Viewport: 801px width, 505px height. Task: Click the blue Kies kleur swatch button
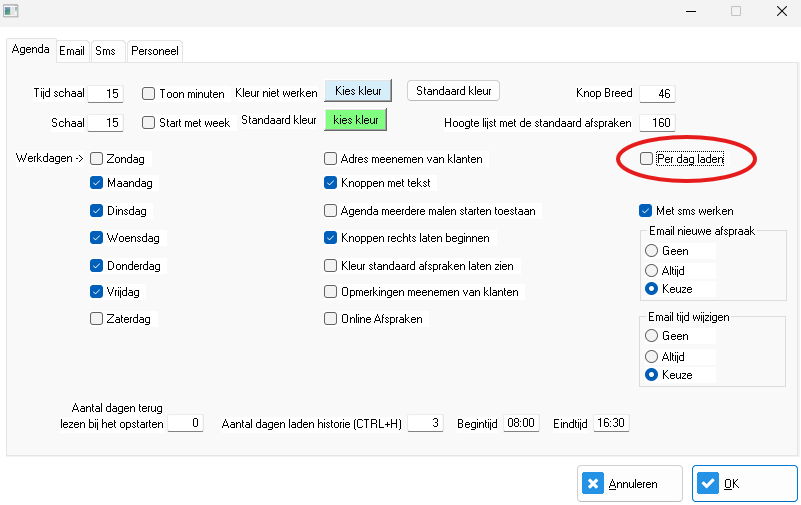pyautogui.click(x=358, y=91)
